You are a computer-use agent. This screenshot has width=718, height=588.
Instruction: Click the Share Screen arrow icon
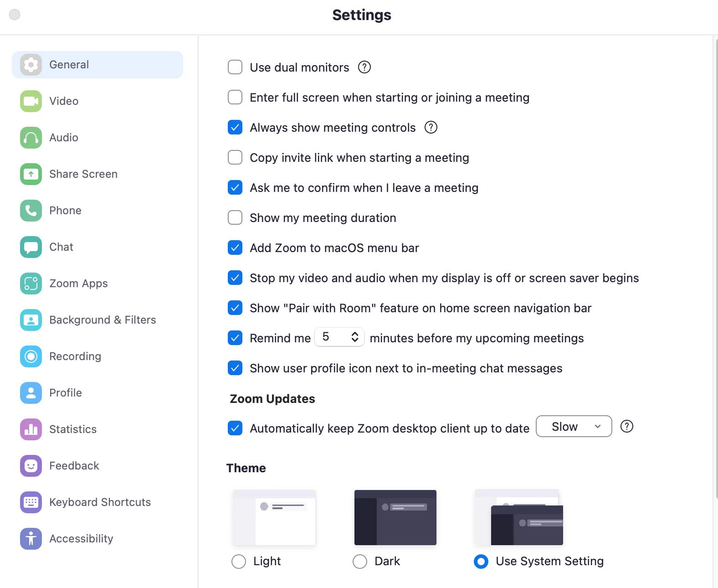[x=31, y=174]
